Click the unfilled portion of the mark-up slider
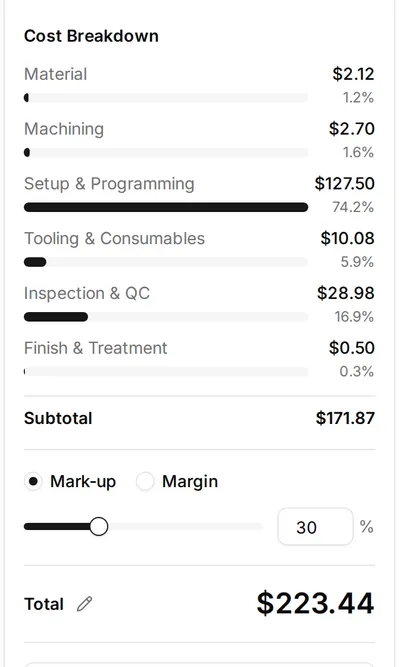The image size is (400, 667). pyautogui.click(x=186, y=527)
